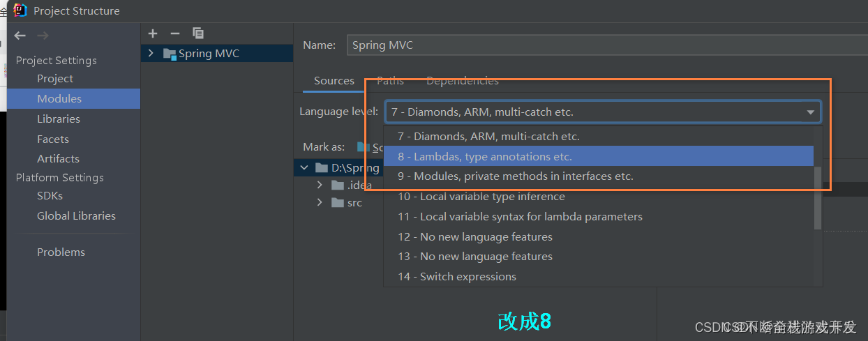Open Libraries settings page
Screen dimensions: 868x341
tap(59, 119)
